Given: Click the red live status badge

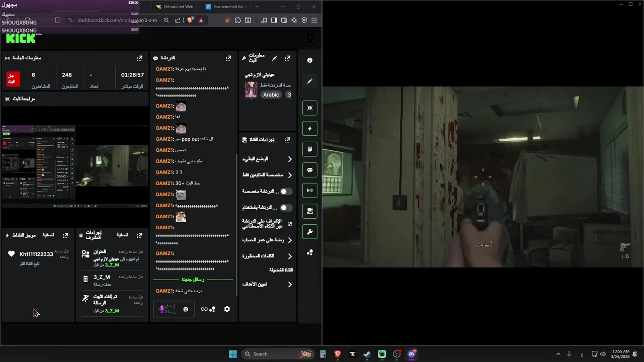Looking at the screenshot, I should [13, 79].
